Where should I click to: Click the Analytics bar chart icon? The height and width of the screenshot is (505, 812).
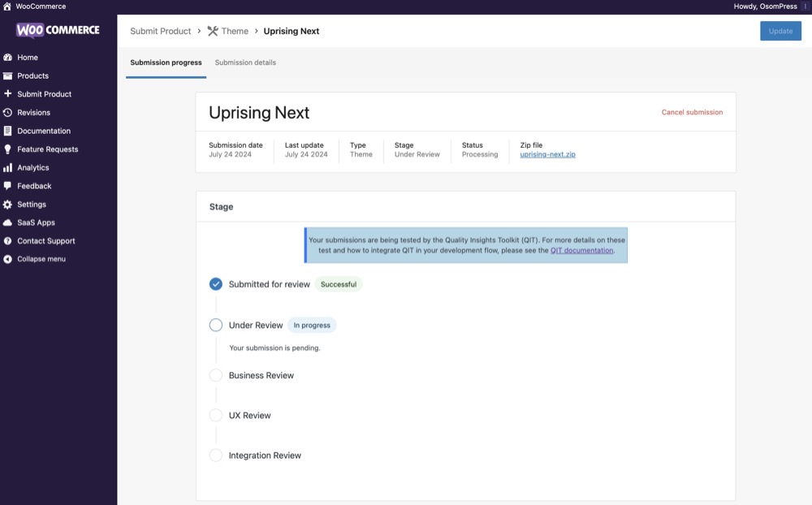click(7, 168)
